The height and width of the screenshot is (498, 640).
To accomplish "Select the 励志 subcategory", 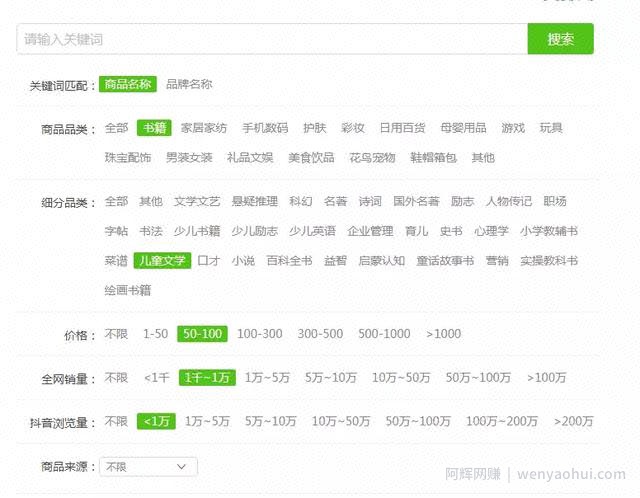I will [462, 201].
